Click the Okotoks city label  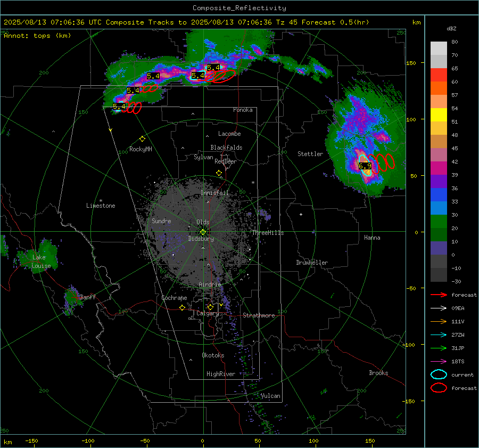click(213, 355)
